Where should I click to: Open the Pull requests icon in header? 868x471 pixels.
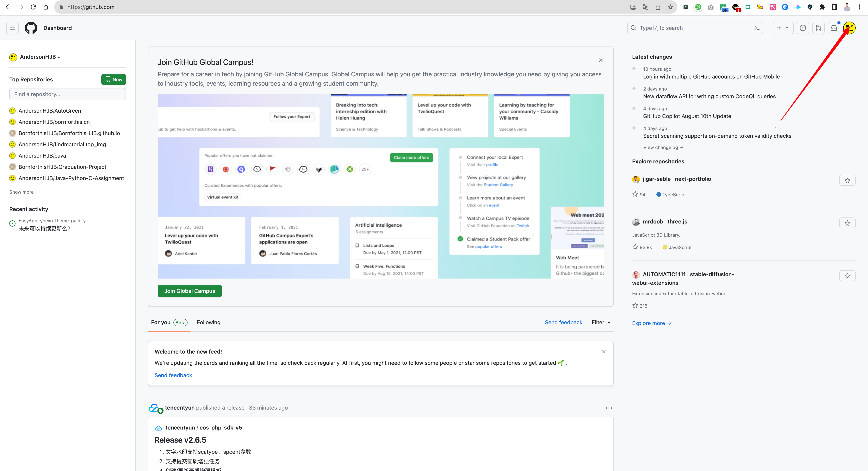(x=818, y=28)
